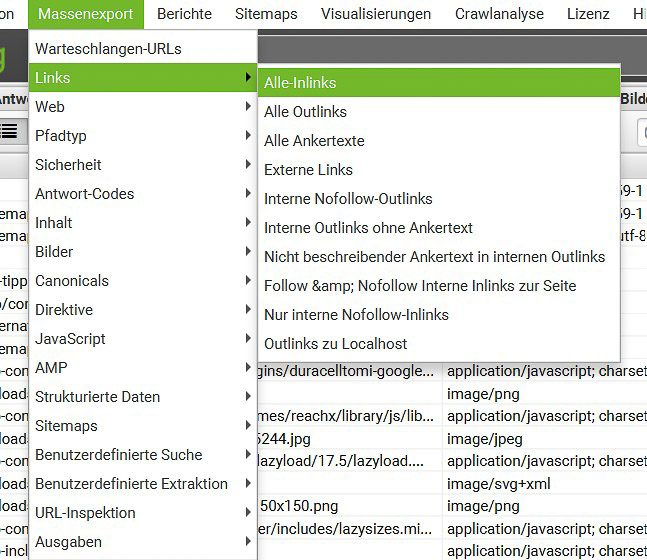The height and width of the screenshot is (560, 647).
Task: Open the Crawlanalyse menu
Action: tap(499, 14)
